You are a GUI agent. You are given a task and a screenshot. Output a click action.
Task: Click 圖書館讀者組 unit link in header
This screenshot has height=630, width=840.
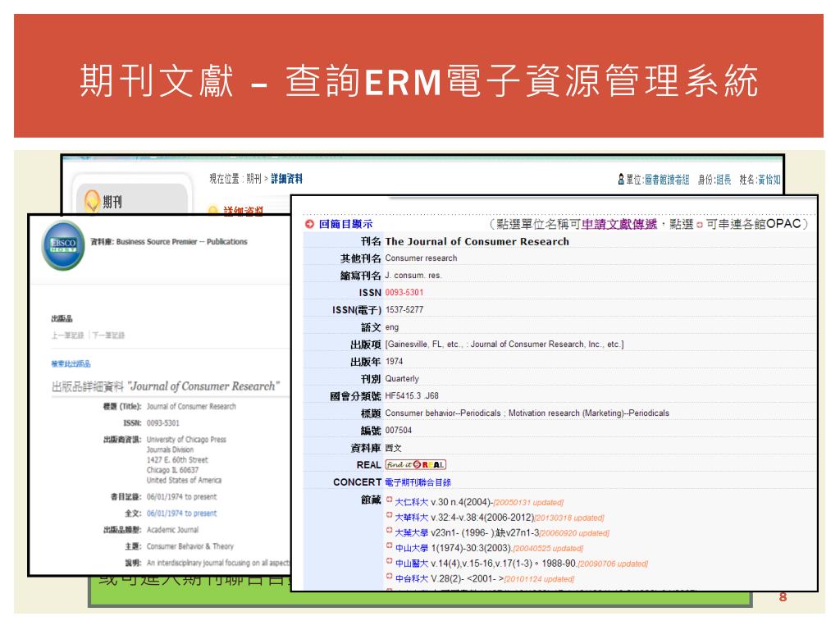[666, 180]
